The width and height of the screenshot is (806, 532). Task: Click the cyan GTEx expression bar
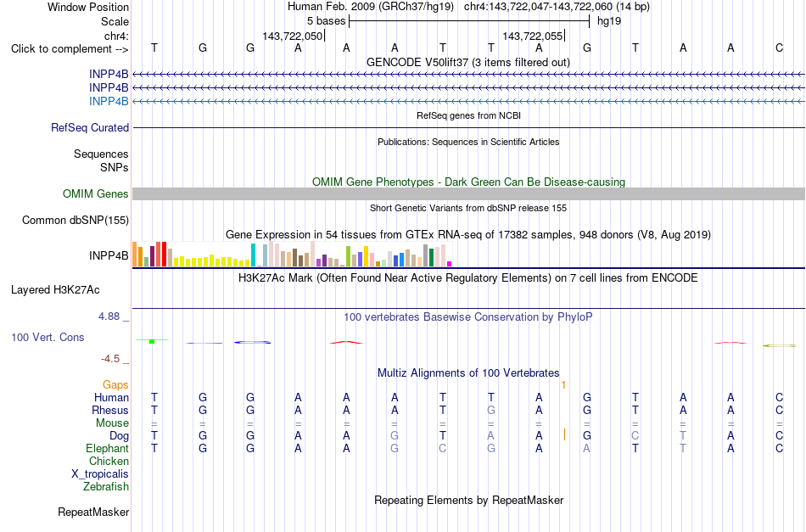[253, 255]
